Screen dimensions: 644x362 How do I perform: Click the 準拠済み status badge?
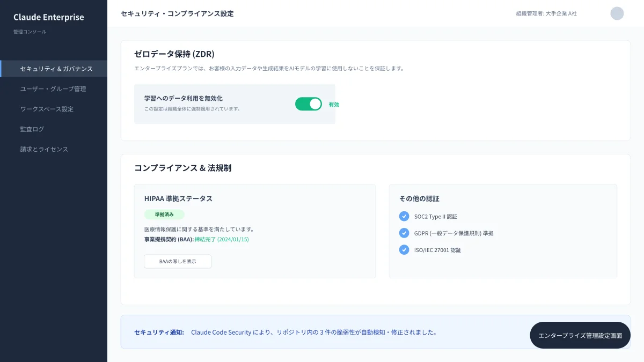tap(164, 215)
